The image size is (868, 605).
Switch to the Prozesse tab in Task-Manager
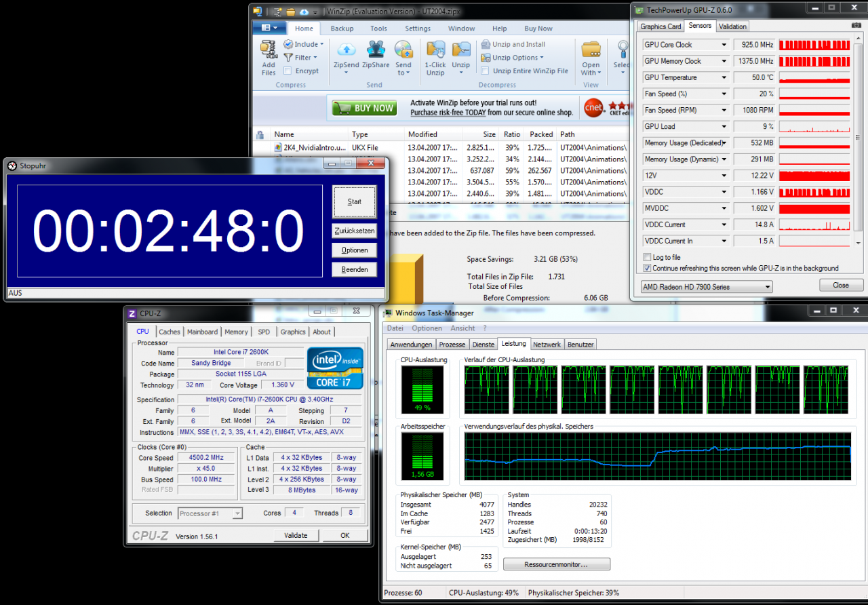(452, 345)
